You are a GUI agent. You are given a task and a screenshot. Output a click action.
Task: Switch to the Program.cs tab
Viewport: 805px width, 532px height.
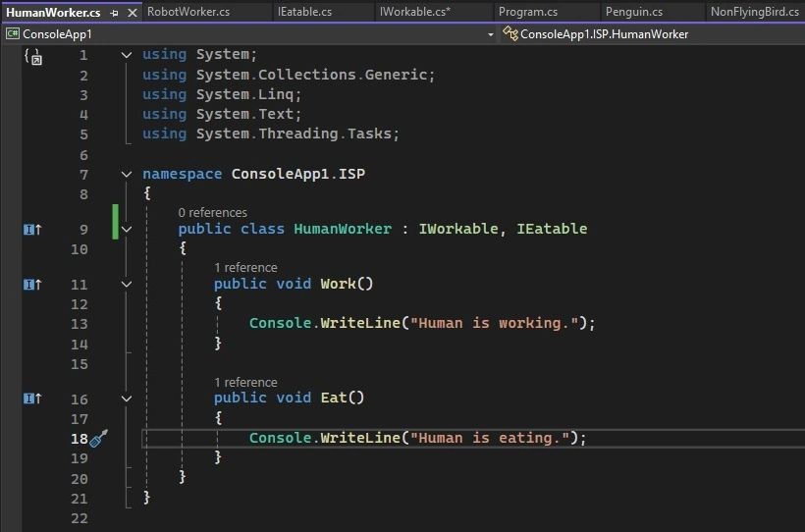pos(528,12)
